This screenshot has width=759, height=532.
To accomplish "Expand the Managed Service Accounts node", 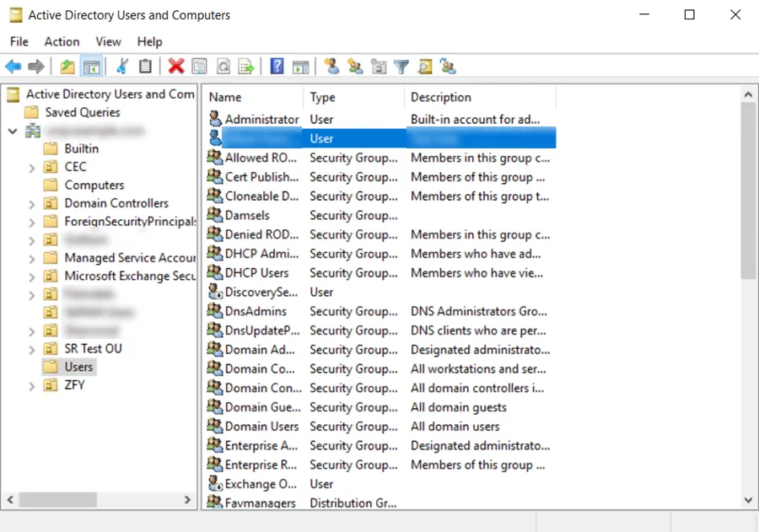I will point(31,259).
